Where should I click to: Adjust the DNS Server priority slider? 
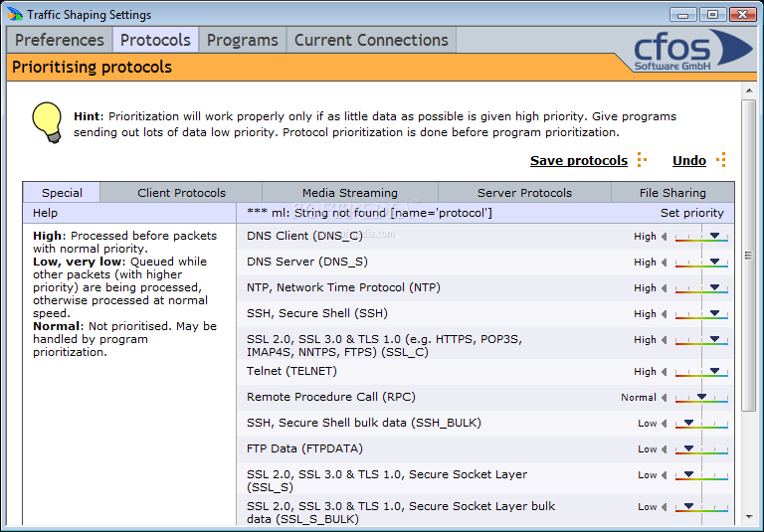click(701, 263)
